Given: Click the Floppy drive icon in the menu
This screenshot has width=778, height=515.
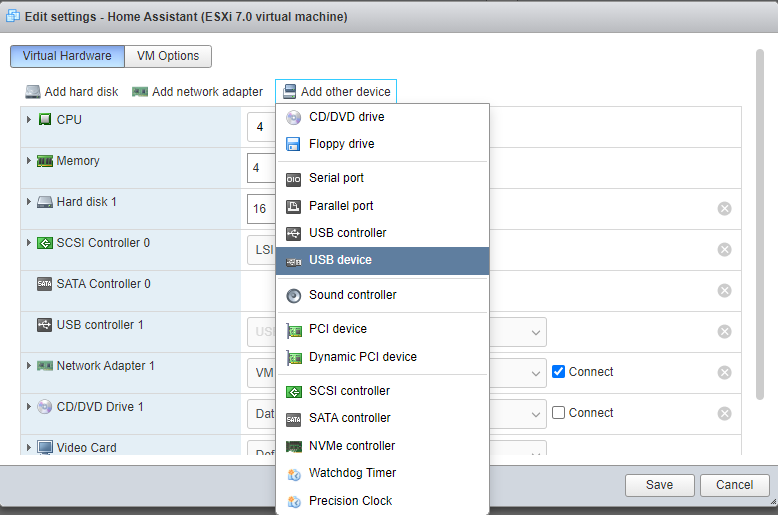Looking at the screenshot, I should [293, 144].
